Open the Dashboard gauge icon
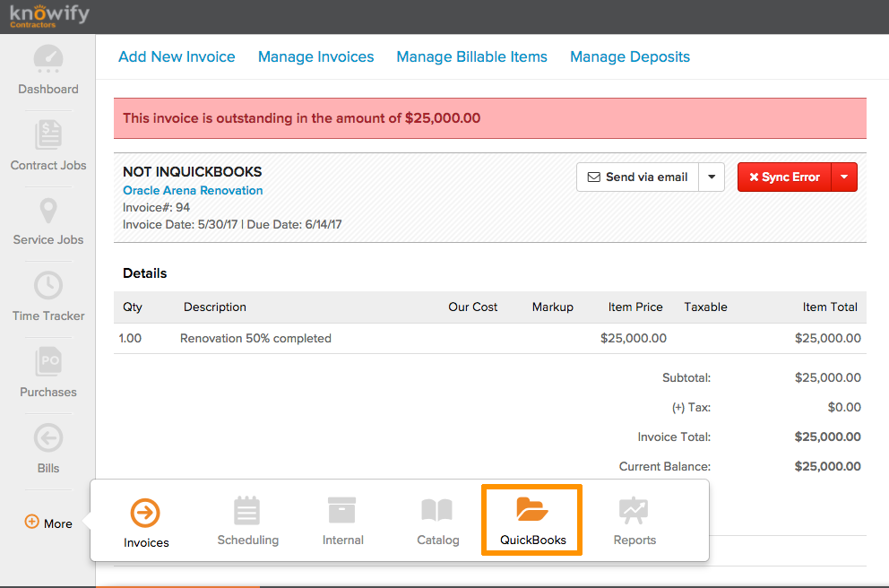This screenshot has height=588, width=889. [x=48, y=60]
